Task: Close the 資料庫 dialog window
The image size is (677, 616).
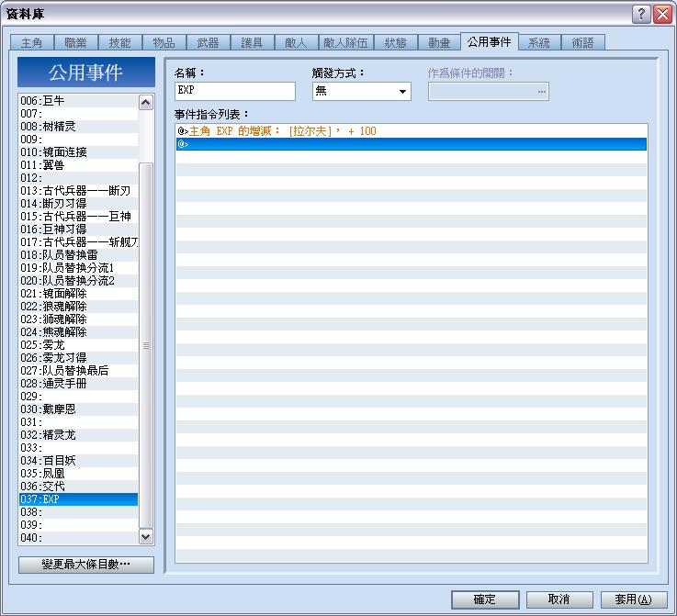Action: click(662, 15)
